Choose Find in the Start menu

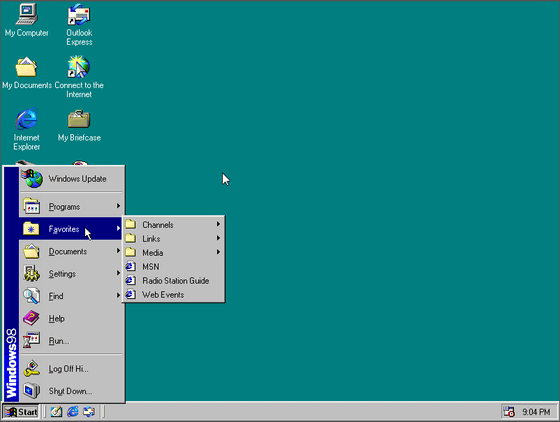click(x=71, y=296)
